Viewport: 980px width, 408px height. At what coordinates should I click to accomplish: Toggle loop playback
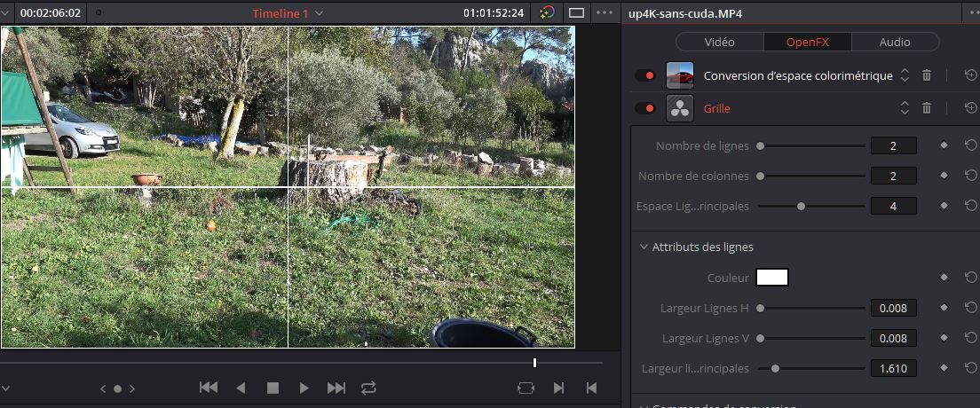click(x=368, y=388)
